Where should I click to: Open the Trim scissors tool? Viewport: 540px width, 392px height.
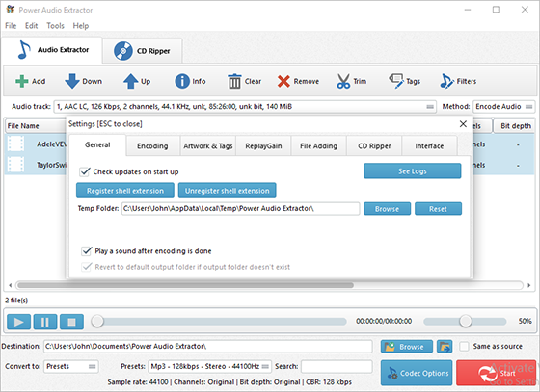point(343,82)
